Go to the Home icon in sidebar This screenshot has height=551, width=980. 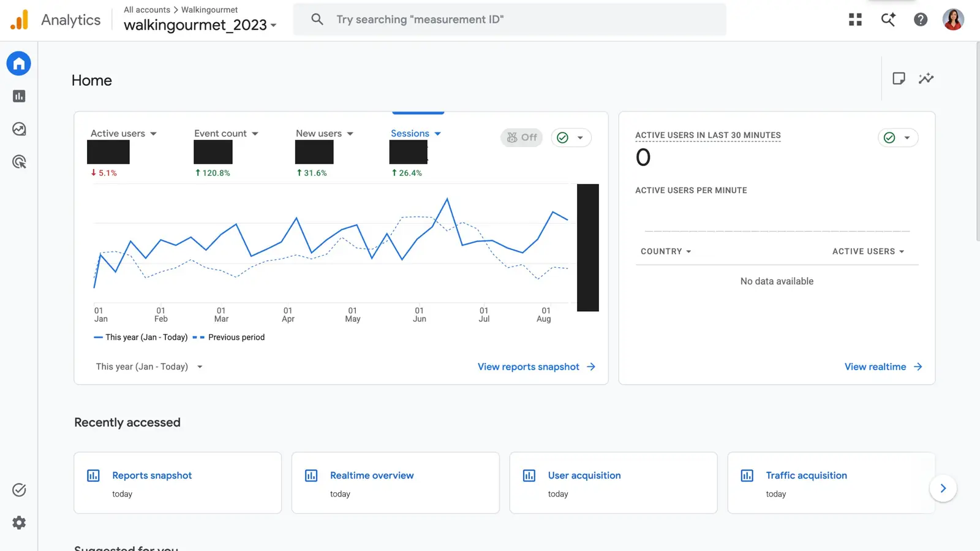point(19,63)
